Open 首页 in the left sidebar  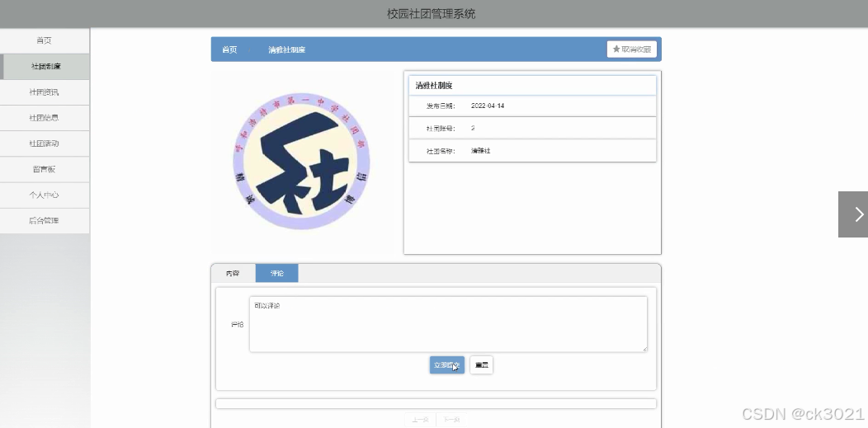point(45,40)
